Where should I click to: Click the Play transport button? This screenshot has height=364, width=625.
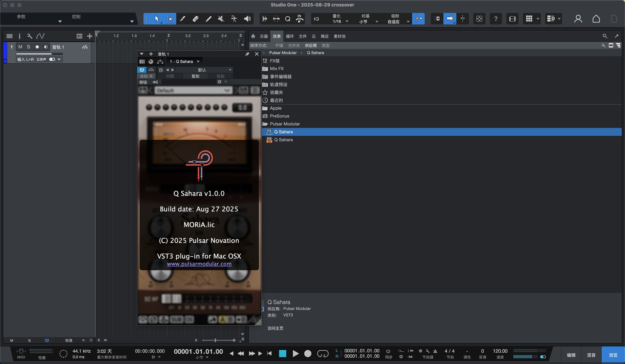(295, 354)
